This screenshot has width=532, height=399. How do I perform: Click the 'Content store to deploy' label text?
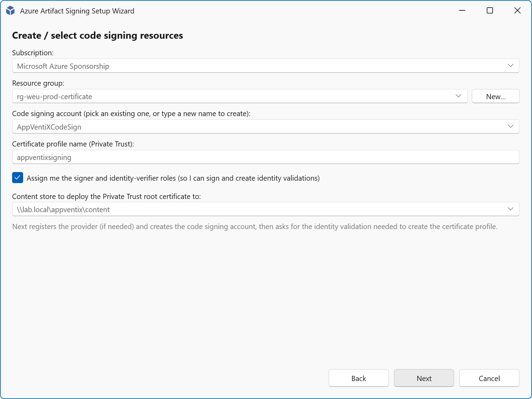106,197
